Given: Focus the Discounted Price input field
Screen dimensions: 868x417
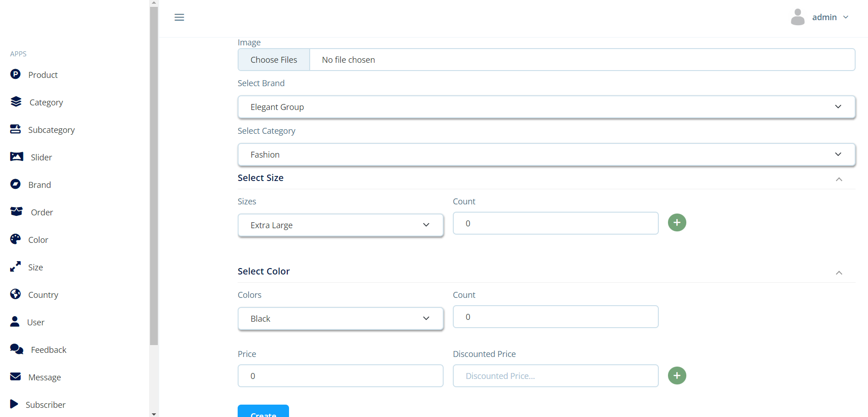Looking at the screenshot, I should [x=555, y=376].
